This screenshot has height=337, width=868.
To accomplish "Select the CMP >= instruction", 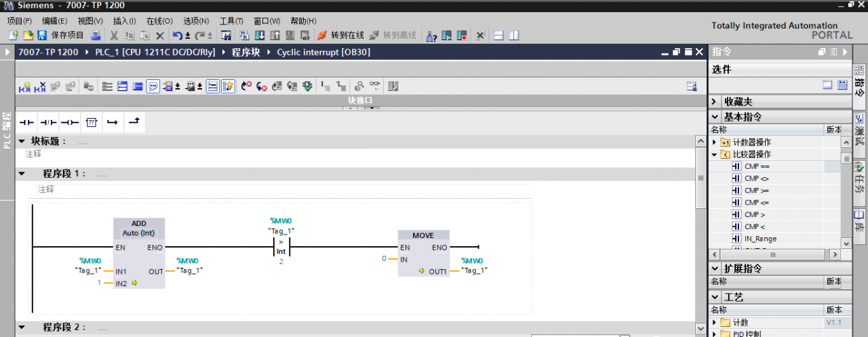I will (757, 191).
